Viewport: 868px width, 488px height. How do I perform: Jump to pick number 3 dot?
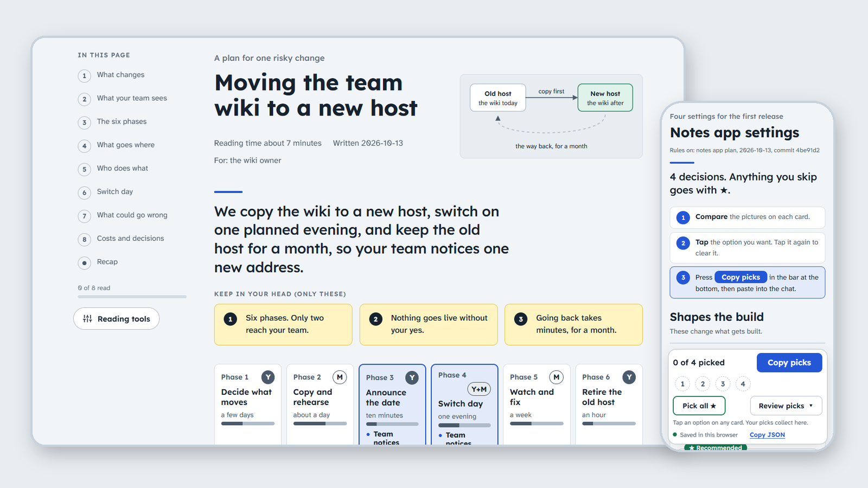[723, 384]
